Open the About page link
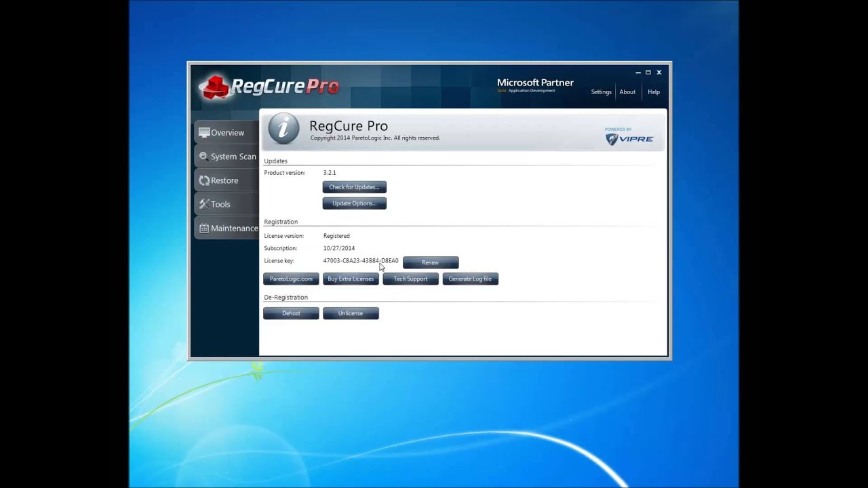 [x=627, y=92]
